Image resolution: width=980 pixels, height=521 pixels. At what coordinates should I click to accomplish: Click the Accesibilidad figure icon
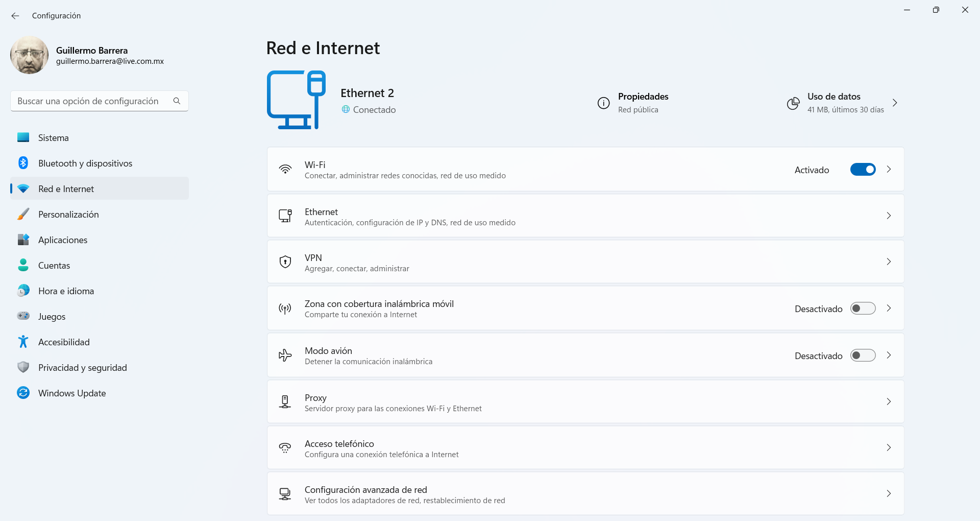[23, 342]
